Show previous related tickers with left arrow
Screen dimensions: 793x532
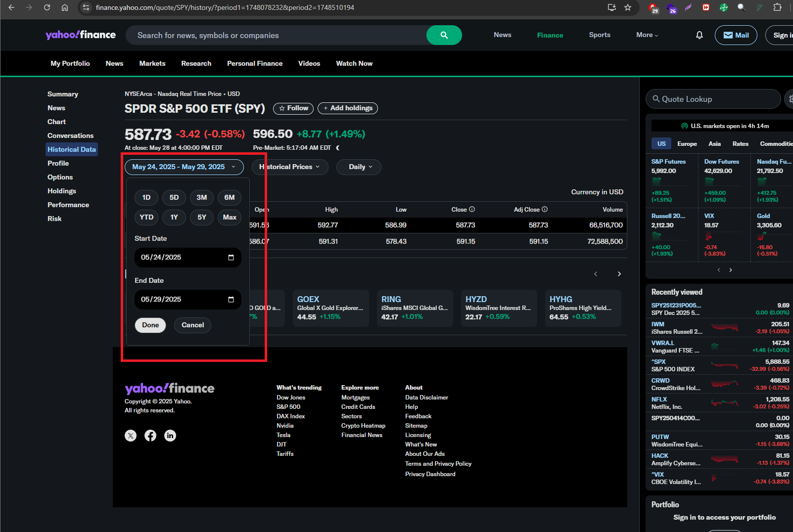[x=596, y=274]
